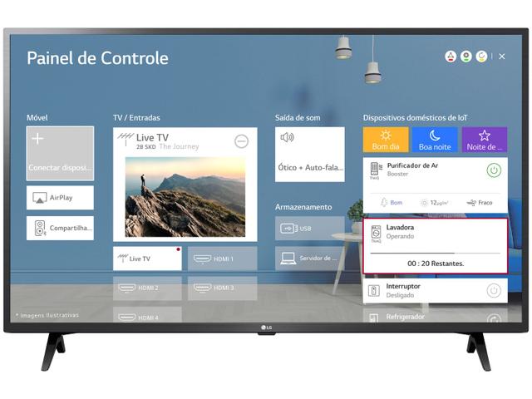Click the green circular icon at top right
Viewport: 532px width, 399px height.
tap(465, 57)
